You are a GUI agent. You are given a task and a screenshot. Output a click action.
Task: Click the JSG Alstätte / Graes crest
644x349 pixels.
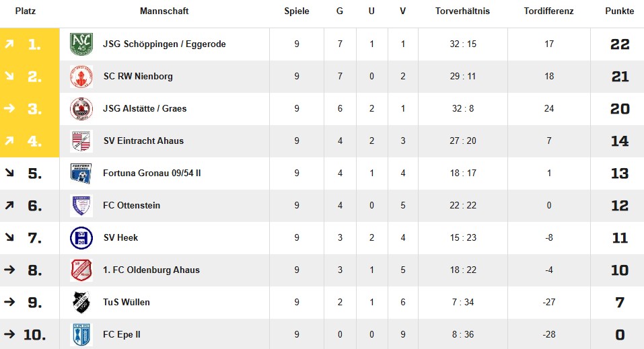[81, 109]
